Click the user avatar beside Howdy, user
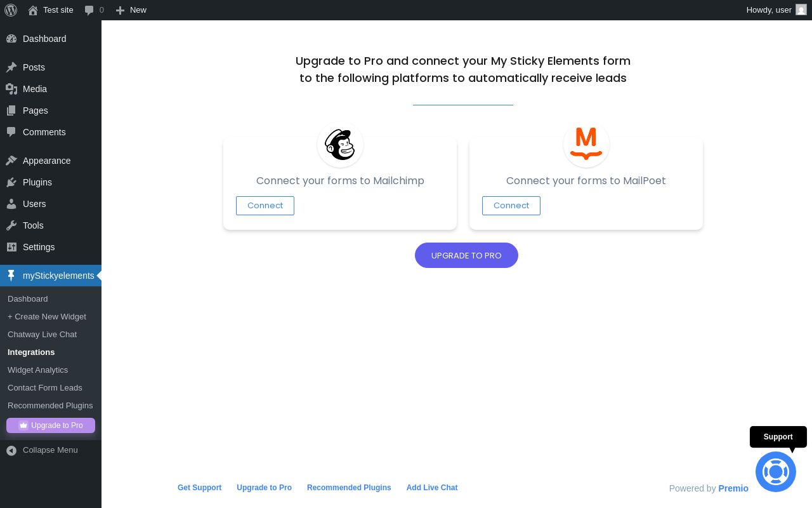 pyautogui.click(x=801, y=10)
